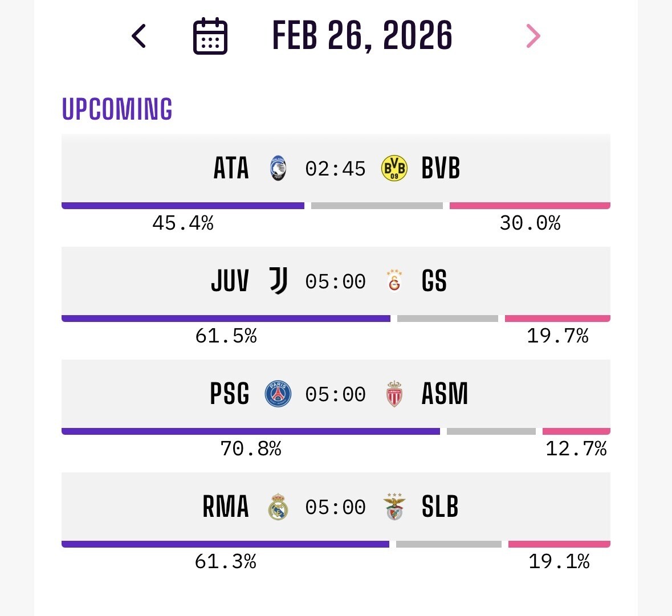Click the gray draw bar for RMA match

[449, 544]
